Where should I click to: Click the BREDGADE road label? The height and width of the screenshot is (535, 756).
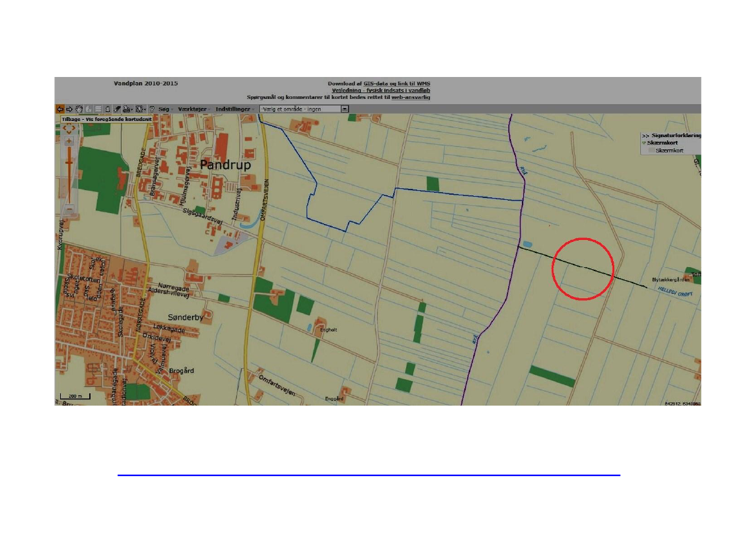142,162
